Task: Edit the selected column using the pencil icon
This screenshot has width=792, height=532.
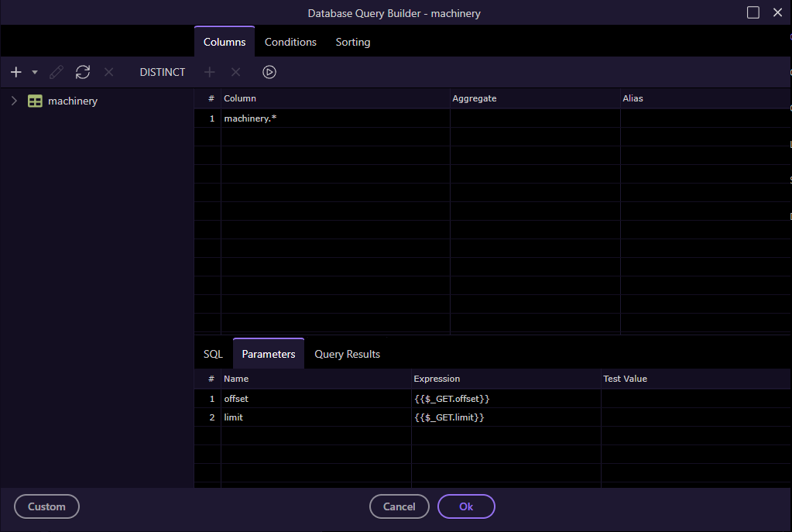Action: click(x=55, y=71)
